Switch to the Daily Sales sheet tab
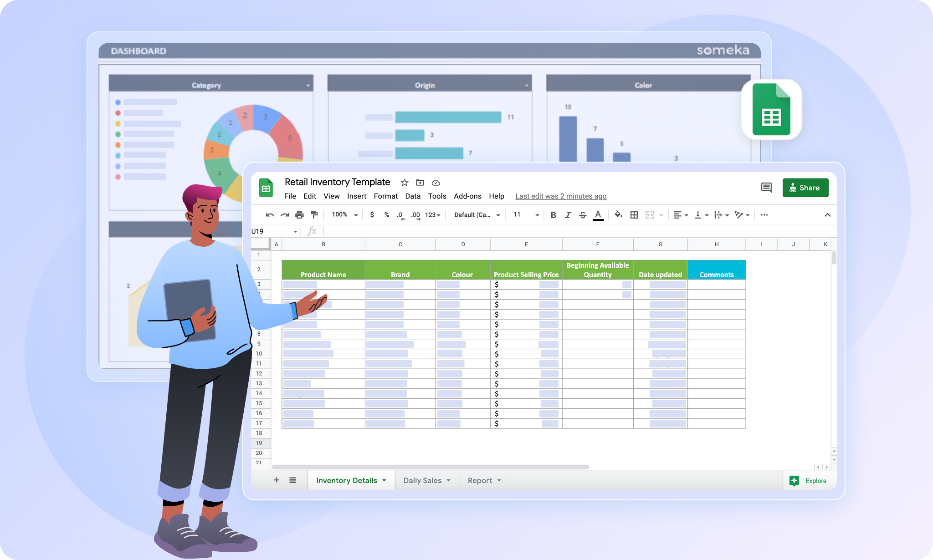 pos(422,480)
